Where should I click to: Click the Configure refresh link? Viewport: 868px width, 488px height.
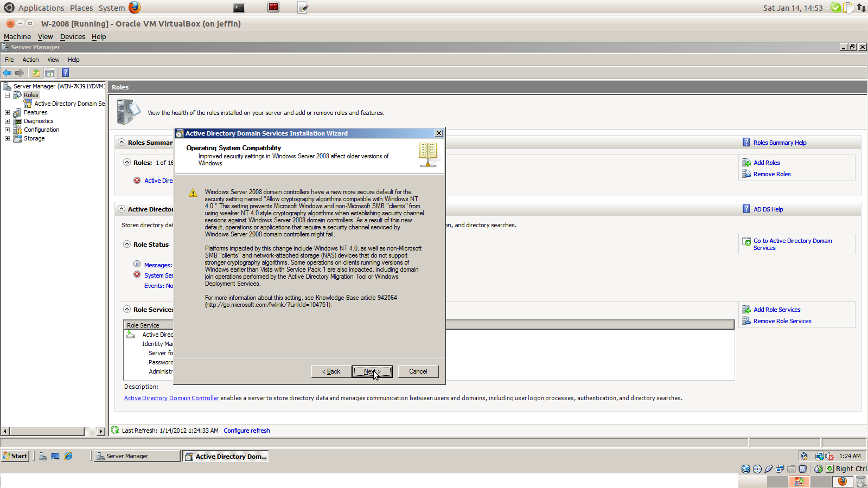[247, 431]
